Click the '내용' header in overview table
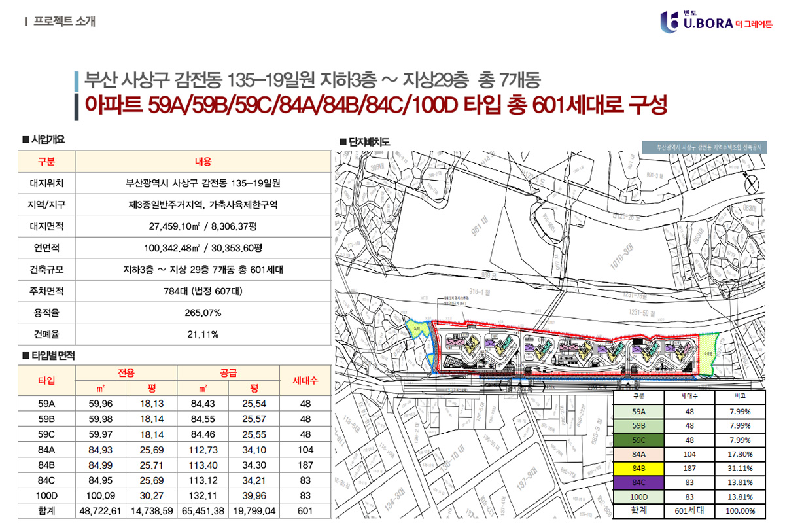785x532 pixels. pyautogui.click(x=203, y=162)
